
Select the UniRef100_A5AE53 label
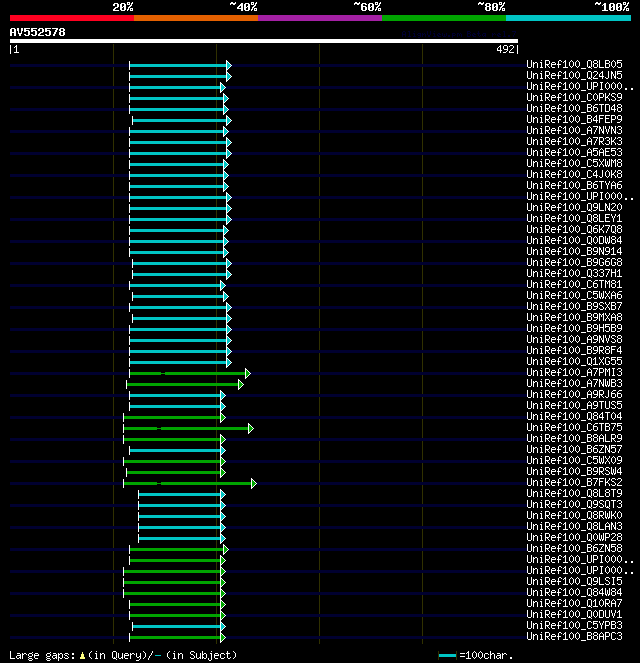coord(574,152)
